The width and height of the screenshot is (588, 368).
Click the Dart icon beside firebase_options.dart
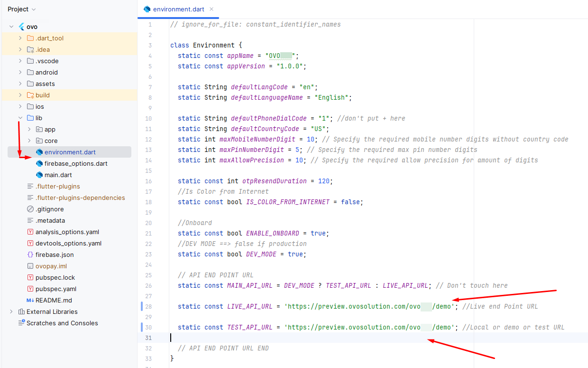(39, 164)
